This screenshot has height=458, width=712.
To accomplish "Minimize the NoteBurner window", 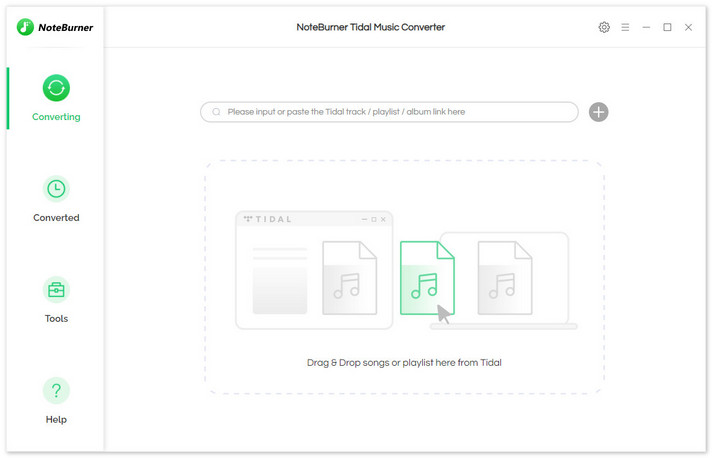I will tap(646, 27).
